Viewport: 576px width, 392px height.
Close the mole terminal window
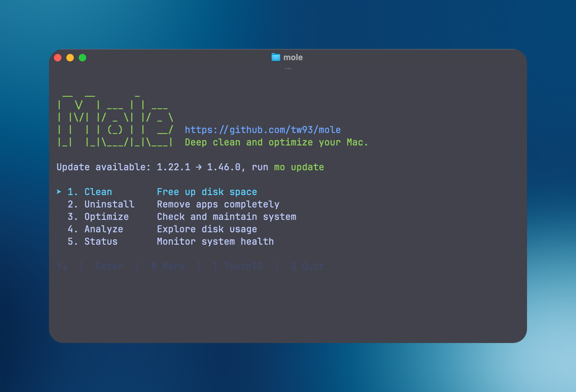58,58
